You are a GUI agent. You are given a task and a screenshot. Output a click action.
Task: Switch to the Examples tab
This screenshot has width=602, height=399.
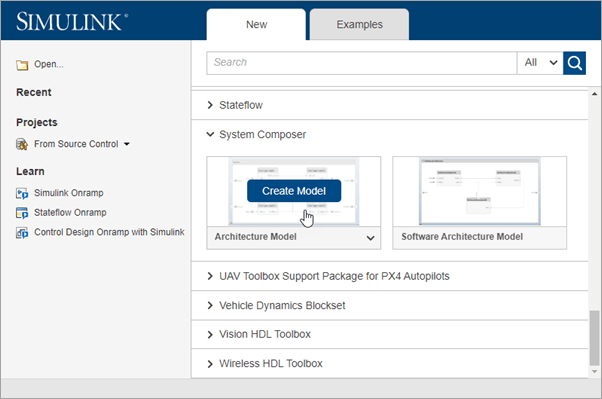tap(359, 25)
